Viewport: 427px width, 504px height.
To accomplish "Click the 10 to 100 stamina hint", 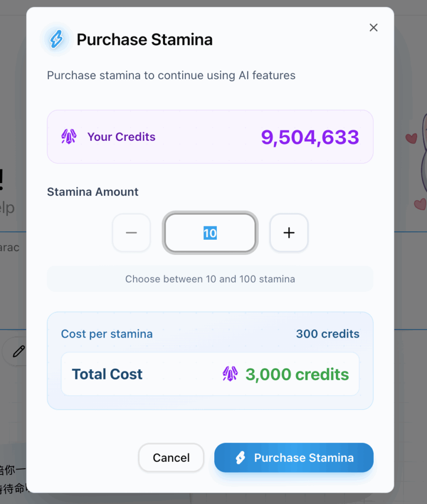I will click(x=210, y=279).
